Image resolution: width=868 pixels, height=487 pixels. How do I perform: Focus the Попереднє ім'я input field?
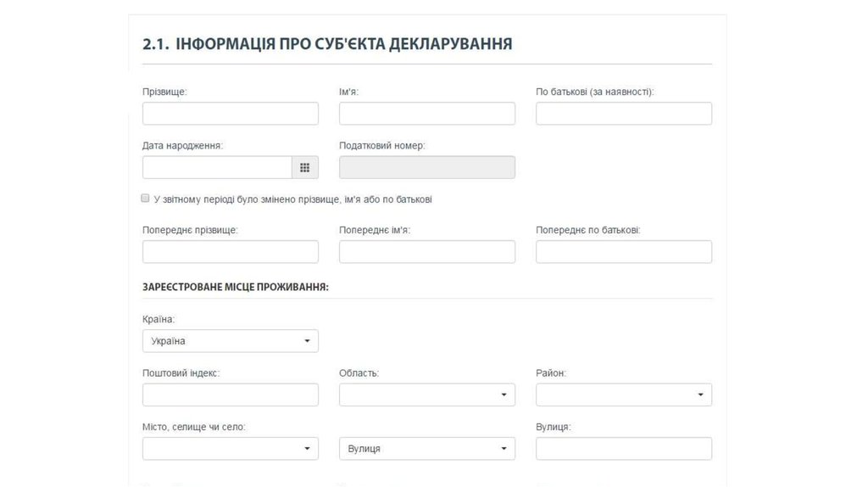427,252
